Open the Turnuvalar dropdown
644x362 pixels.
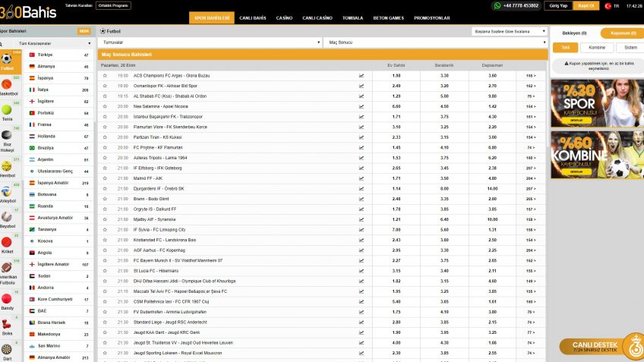(209, 42)
